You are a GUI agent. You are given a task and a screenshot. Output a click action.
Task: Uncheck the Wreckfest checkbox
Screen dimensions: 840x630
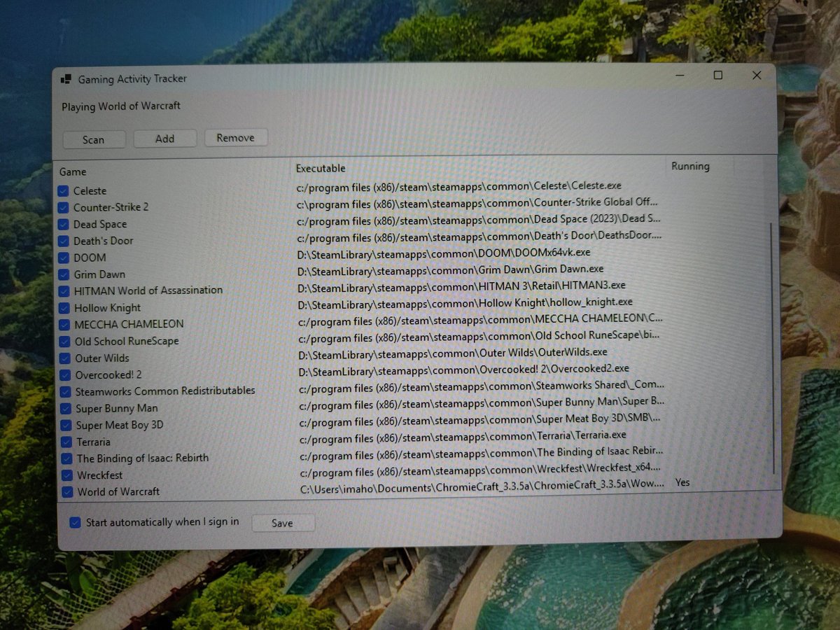[x=67, y=475]
